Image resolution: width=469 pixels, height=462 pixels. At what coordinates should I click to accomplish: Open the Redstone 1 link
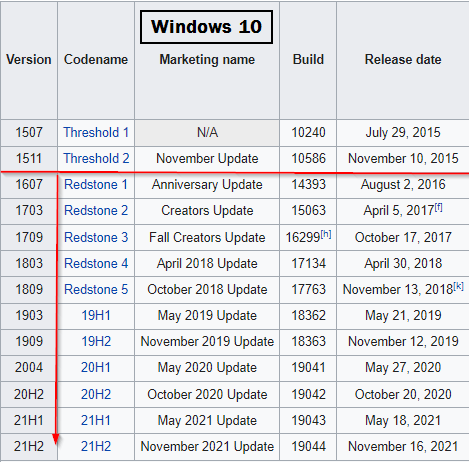pyautogui.click(x=96, y=184)
